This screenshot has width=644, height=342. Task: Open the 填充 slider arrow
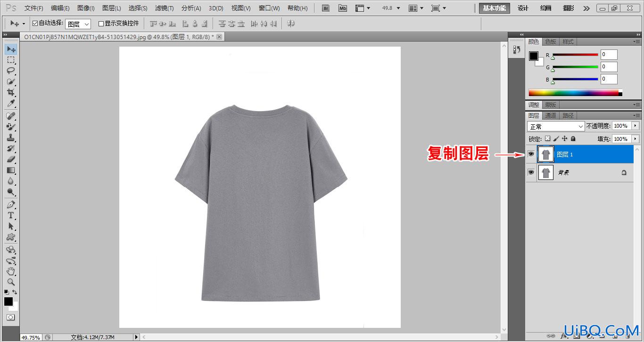point(636,139)
